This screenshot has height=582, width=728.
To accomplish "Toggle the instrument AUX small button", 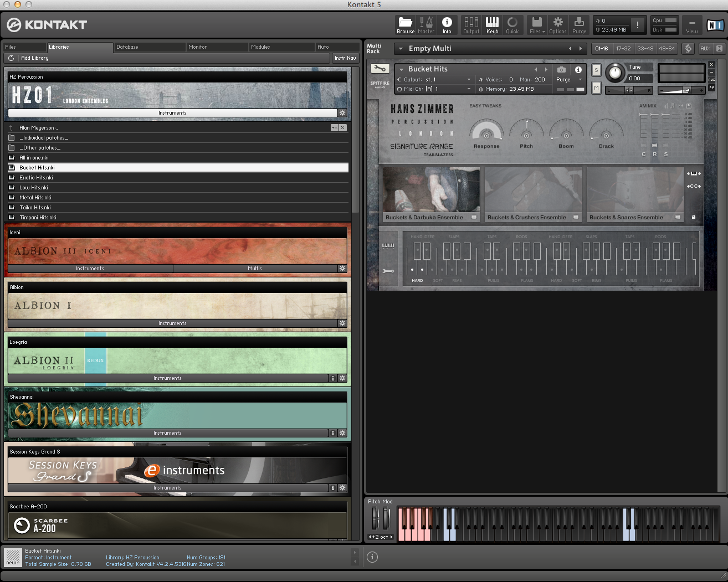I will tap(711, 80).
